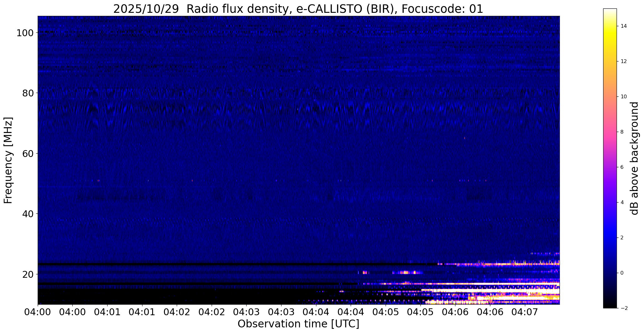The height and width of the screenshot is (333, 644).
Task: Click the 14 tick label on the colorbar
Action: pyautogui.click(x=624, y=26)
